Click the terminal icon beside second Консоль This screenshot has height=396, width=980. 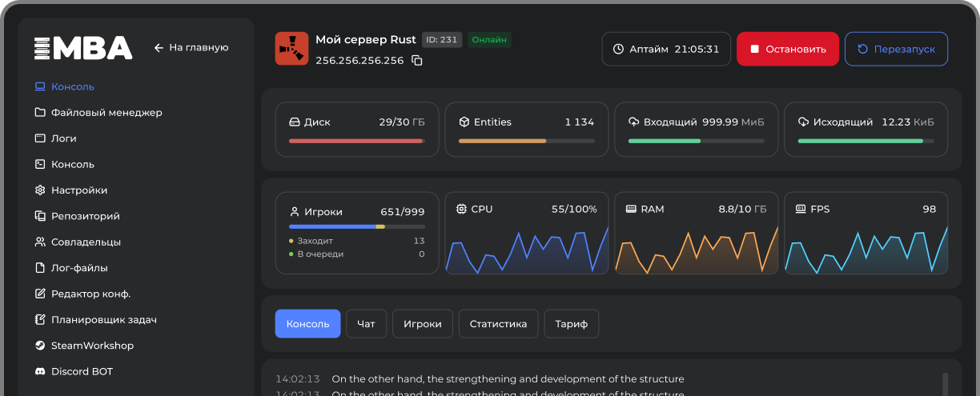pos(40,164)
